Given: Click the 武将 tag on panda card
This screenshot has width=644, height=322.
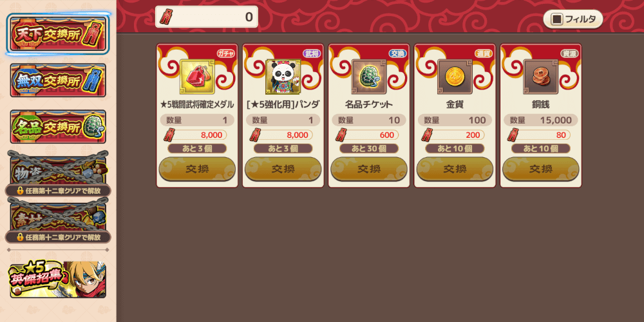Looking at the screenshot, I should [x=311, y=53].
